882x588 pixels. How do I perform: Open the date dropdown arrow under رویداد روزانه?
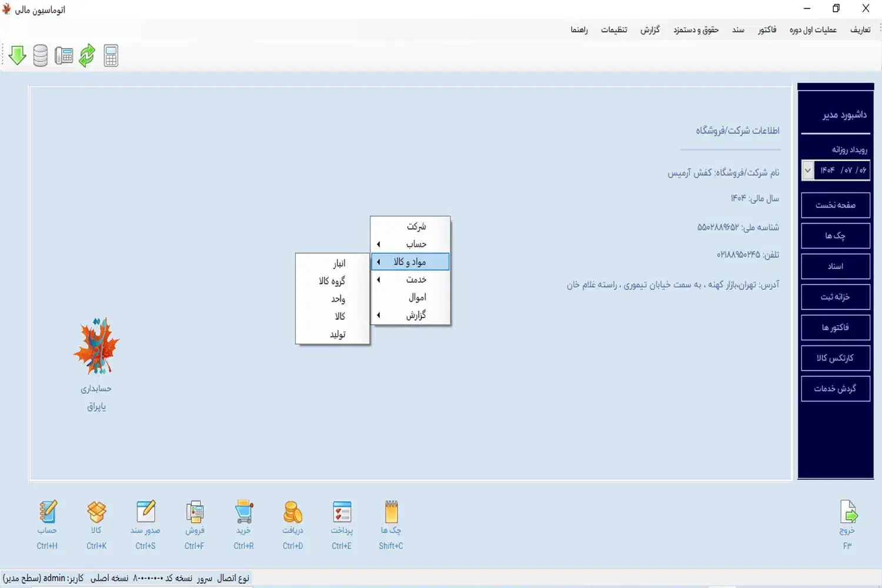808,170
